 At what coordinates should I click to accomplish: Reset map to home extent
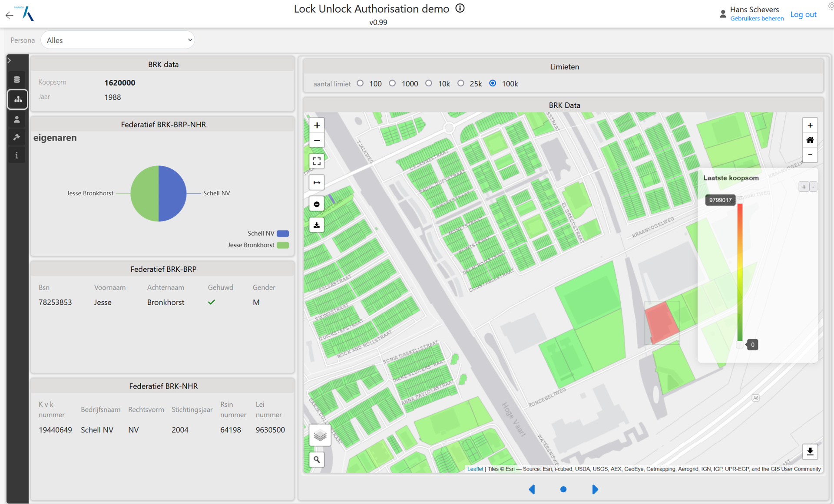810,140
